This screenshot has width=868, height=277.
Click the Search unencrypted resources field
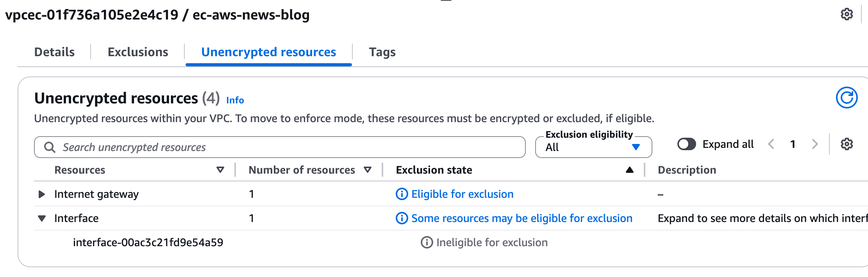point(289,147)
